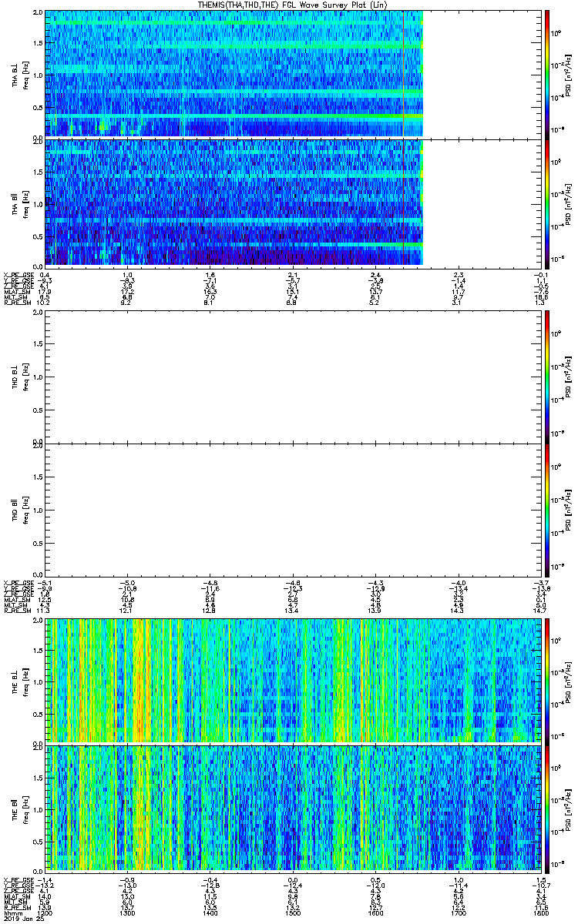
Task: Click the X_RE_GSE row label under THA panels
Action: point(17,275)
